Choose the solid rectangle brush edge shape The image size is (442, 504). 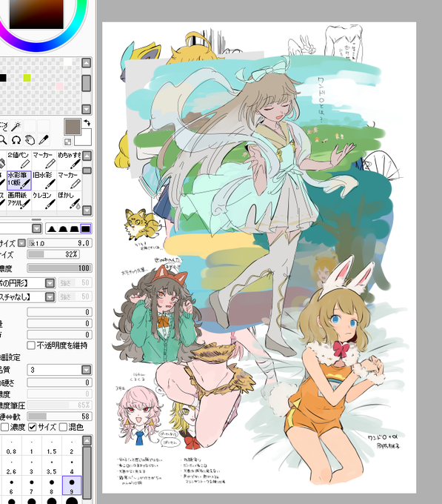(x=86, y=229)
